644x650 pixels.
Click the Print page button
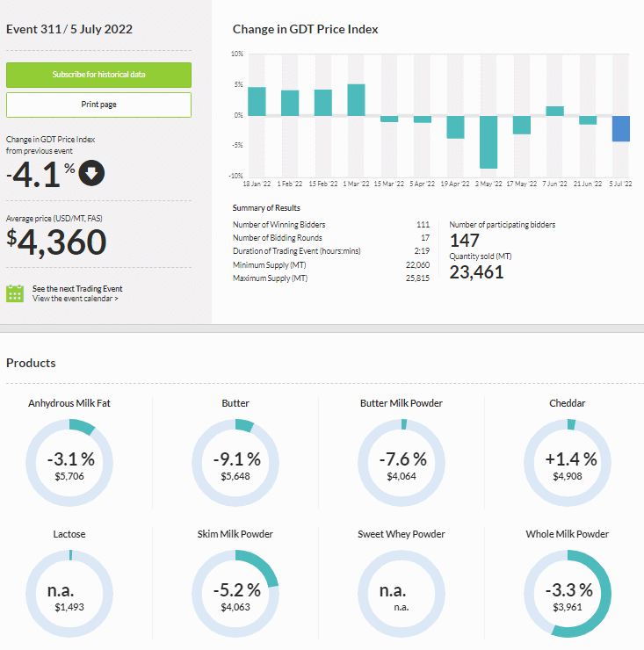pyautogui.click(x=98, y=105)
